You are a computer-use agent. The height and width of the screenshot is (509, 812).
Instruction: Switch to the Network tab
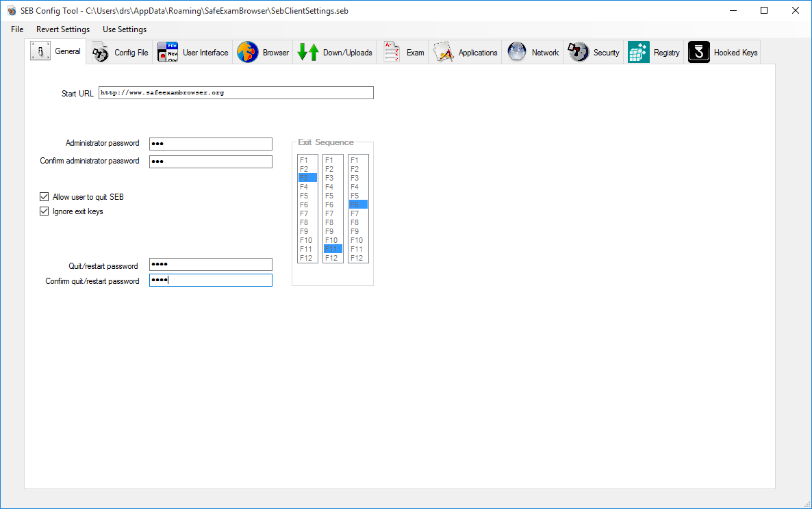click(x=533, y=52)
